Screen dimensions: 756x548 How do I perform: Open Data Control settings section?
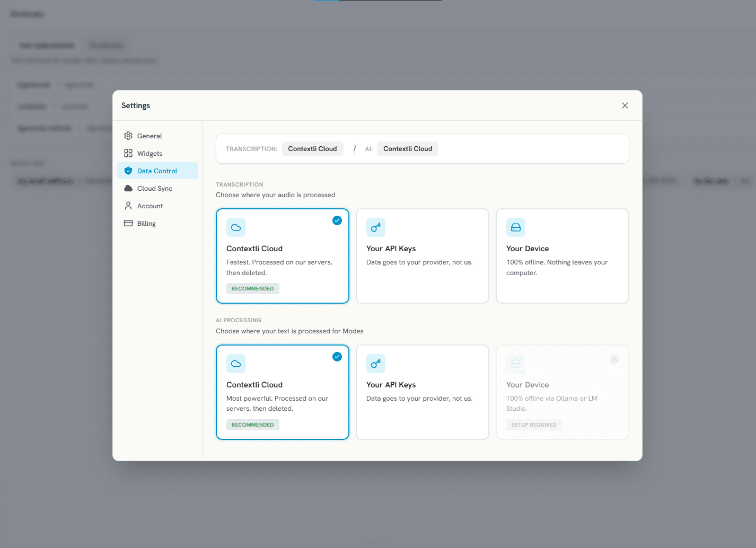[x=157, y=171]
